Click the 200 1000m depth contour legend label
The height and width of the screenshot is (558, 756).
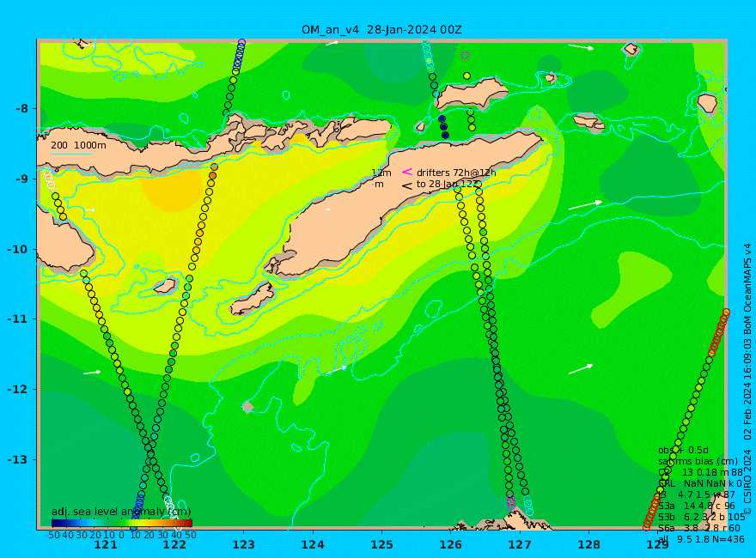(78, 146)
